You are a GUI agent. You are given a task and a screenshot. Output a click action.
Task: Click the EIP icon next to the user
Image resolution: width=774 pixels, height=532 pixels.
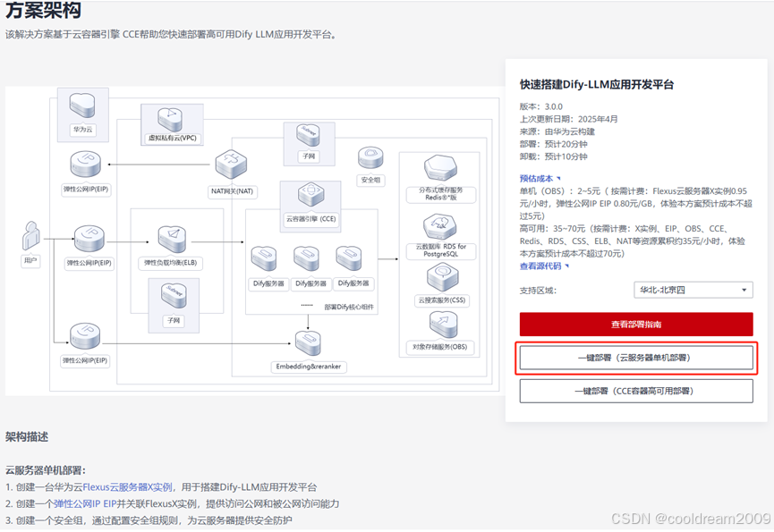[89, 239]
